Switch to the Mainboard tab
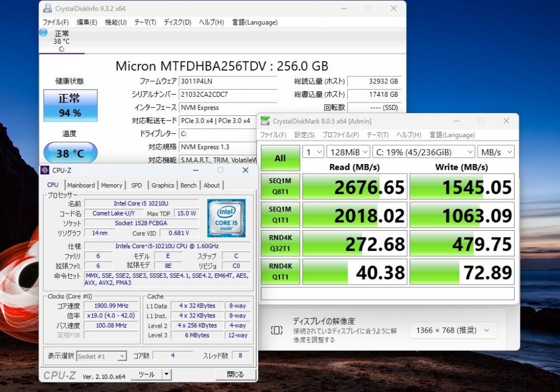560x392 pixels. 81,185
